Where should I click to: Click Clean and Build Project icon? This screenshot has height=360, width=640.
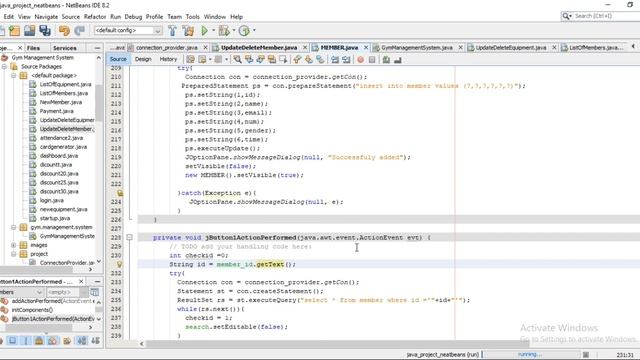point(188,31)
